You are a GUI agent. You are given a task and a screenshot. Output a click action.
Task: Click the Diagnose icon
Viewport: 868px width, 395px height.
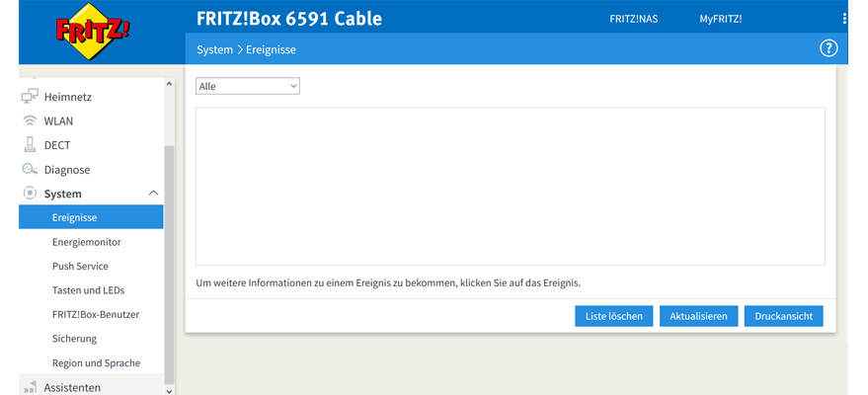tap(30, 170)
